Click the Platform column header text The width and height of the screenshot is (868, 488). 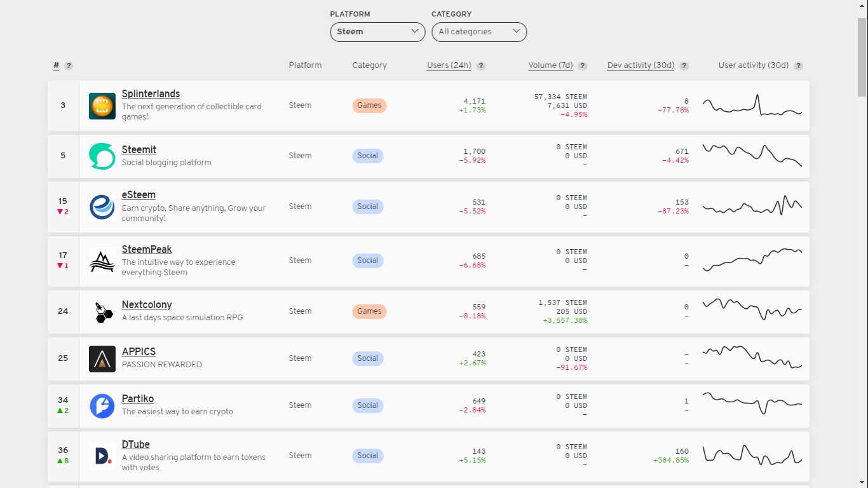305,65
